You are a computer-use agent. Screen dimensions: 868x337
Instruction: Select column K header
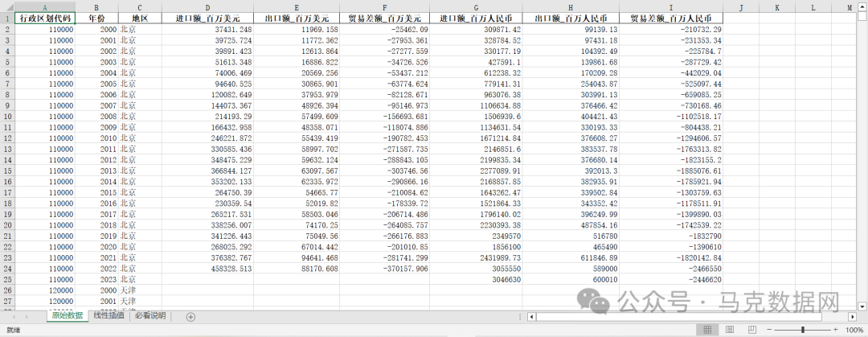point(776,8)
